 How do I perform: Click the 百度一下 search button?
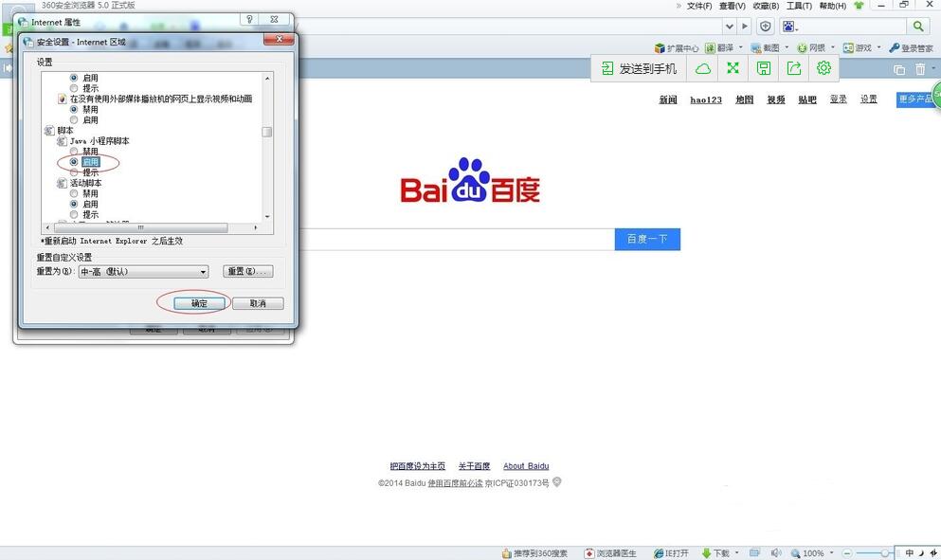(x=647, y=239)
